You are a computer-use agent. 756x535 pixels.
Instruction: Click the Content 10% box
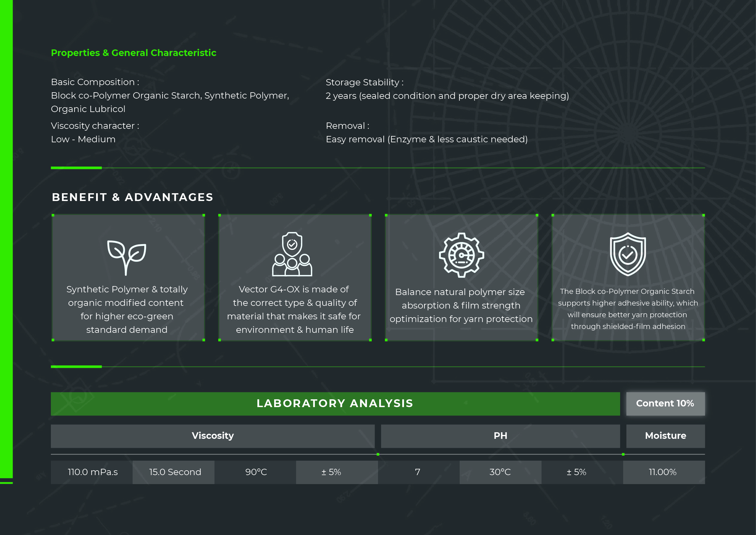pos(665,404)
